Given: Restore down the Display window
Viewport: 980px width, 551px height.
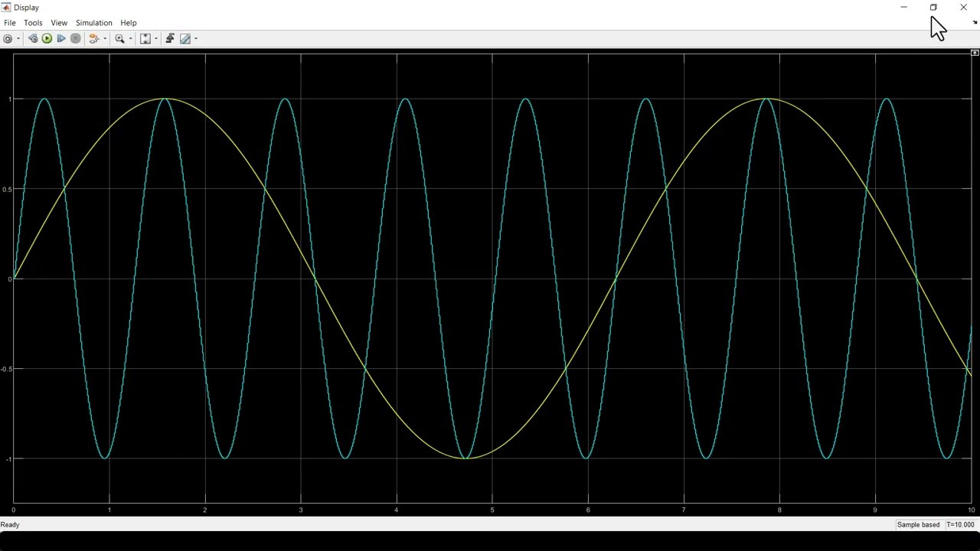Looking at the screenshot, I should pyautogui.click(x=933, y=8).
